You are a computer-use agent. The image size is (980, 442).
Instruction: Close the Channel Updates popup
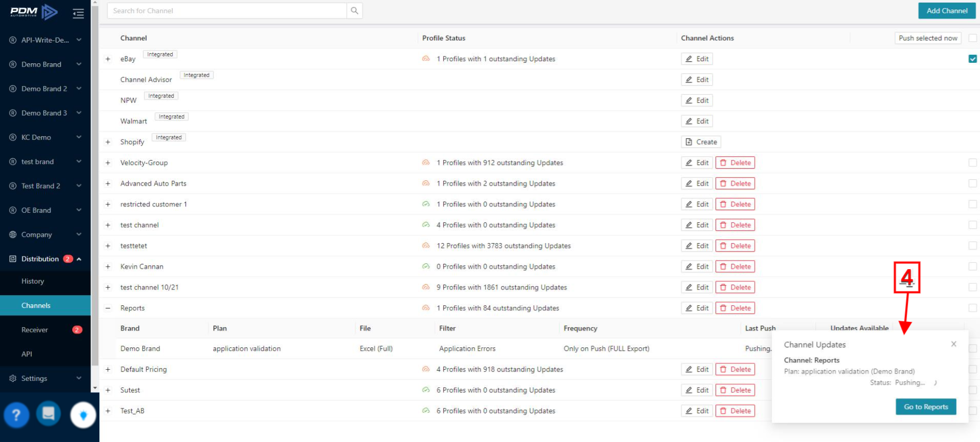click(953, 344)
